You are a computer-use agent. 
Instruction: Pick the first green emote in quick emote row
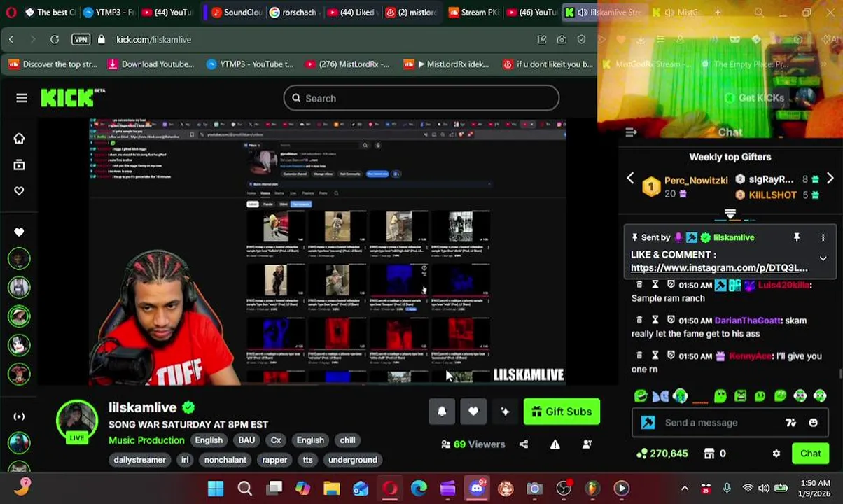tap(641, 396)
